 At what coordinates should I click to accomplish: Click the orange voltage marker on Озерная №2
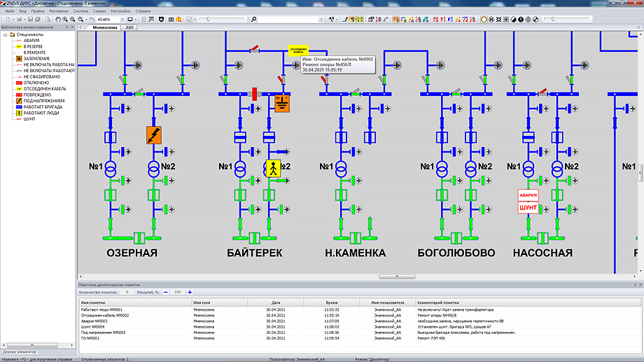[153, 135]
